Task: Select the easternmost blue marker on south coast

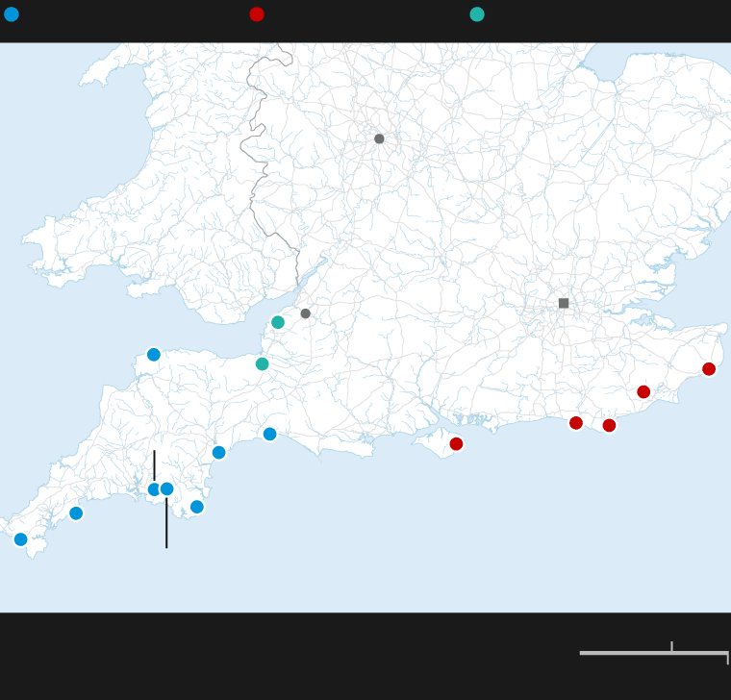Action: tap(270, 434)
